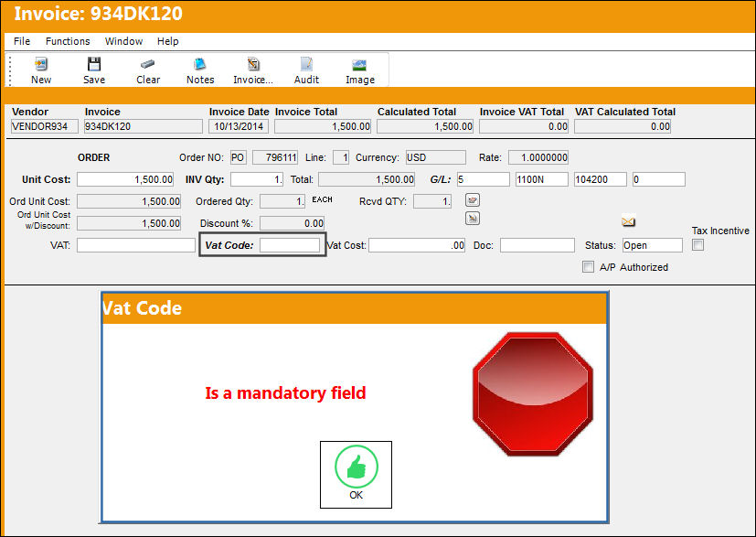Screen dimensions: 756x537
Task: Click the Vendor field VENDOR934
Action: pyautogui.click(x=45, y=126)
